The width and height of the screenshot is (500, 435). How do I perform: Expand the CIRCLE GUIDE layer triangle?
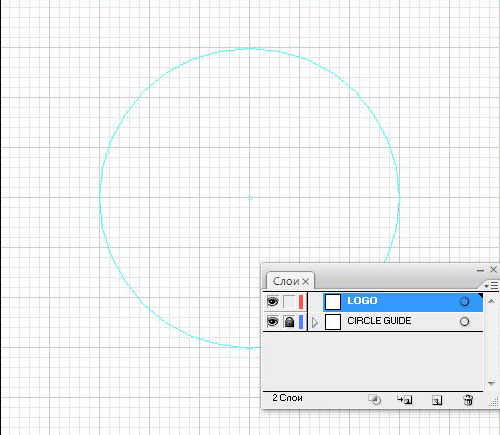pyautogui.click(x=315, y=322)
